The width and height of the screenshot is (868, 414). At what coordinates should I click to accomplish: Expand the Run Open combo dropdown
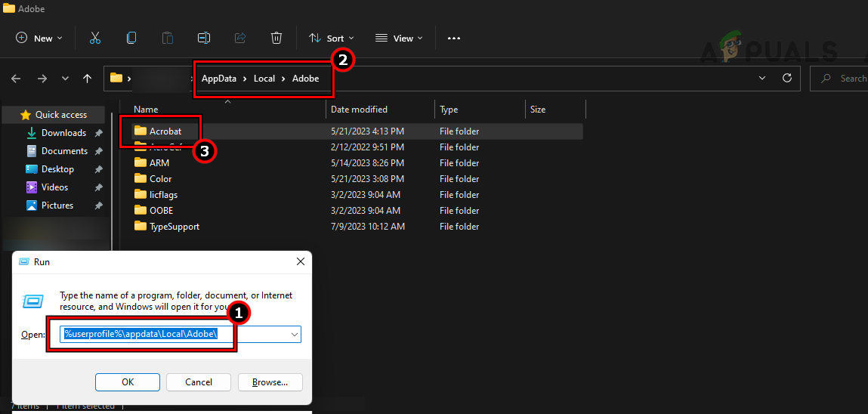click(295, 335)
